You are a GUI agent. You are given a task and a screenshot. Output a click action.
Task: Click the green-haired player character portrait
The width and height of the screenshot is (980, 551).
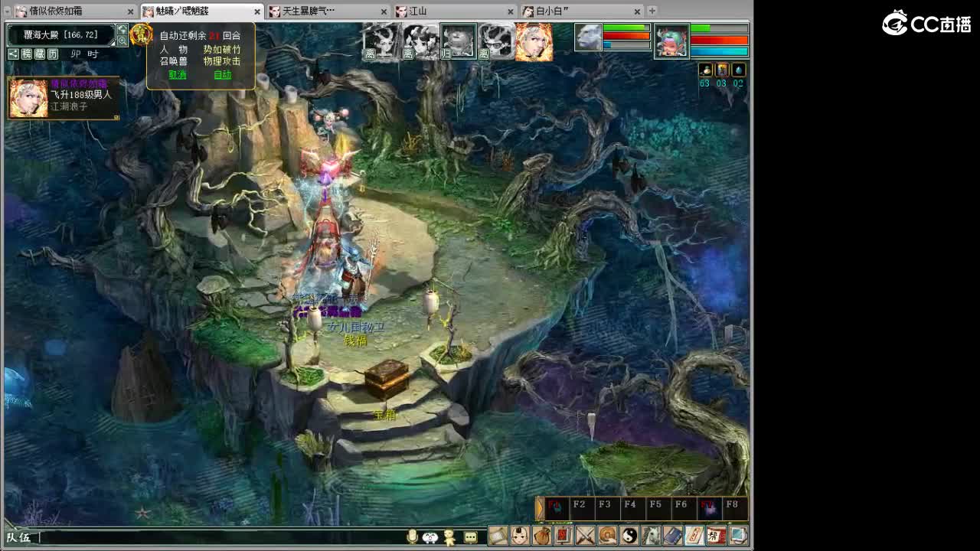click(x=671, y=41)
